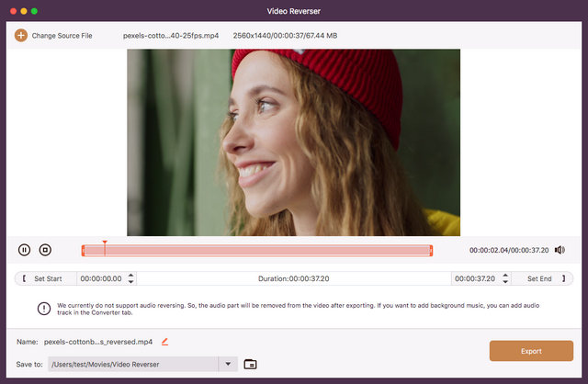Screen dimensions: 588x384
Task: Click the red playhead marker on timeline
Action: (x=105, y=244)
